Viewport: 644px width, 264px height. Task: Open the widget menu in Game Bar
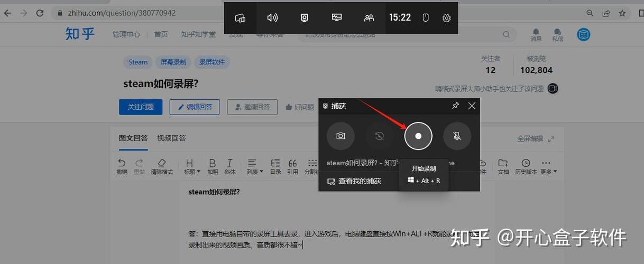pyautogui.click(x=240, y=18)
